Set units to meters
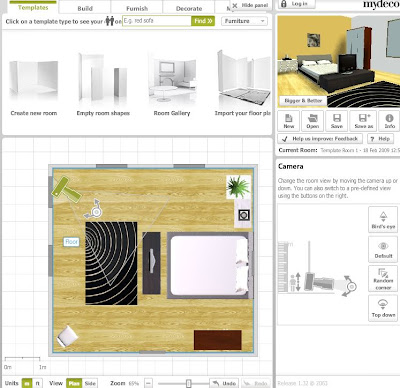Screen dimensions: 400x388 pos(27,383)
